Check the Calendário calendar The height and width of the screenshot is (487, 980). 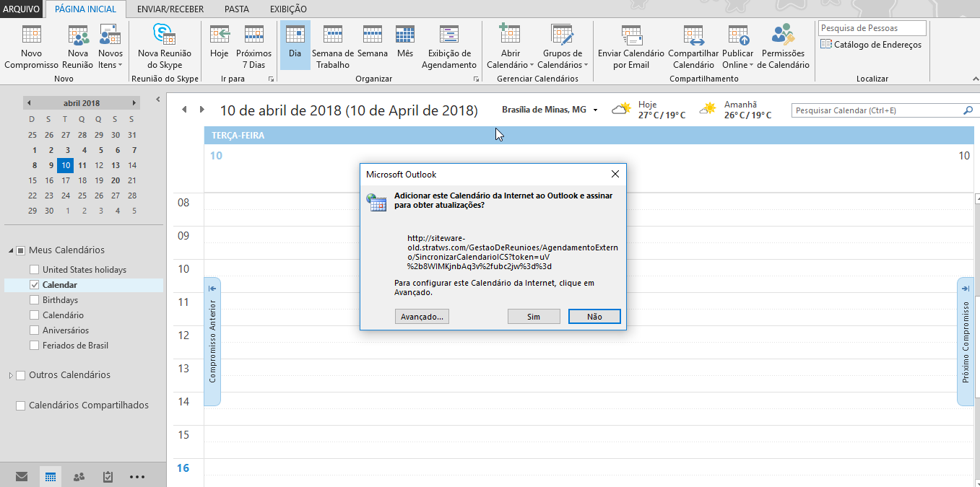pyautogui.click(x=34, y=315)
